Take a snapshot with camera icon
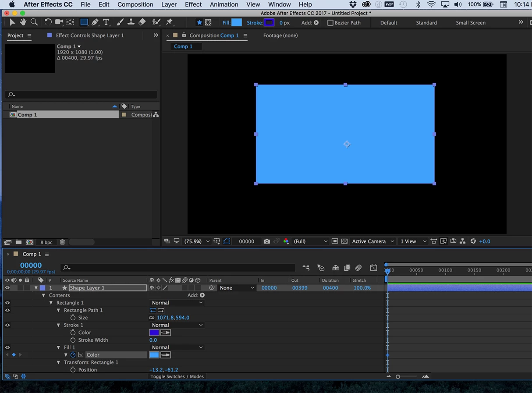The height and width of the screenshot is (393, 532). 267,241
